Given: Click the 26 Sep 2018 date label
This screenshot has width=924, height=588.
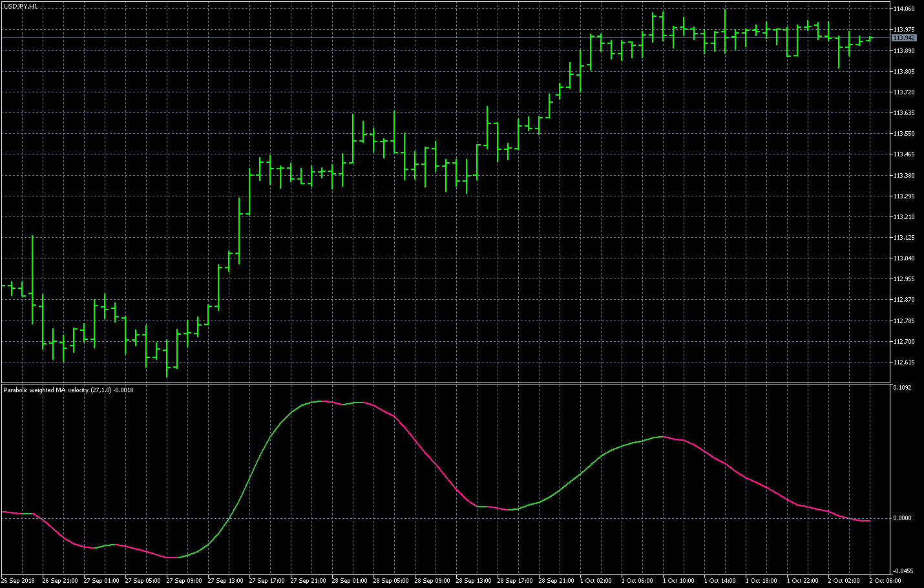Looking at the screenshot, I should (19, 581).
